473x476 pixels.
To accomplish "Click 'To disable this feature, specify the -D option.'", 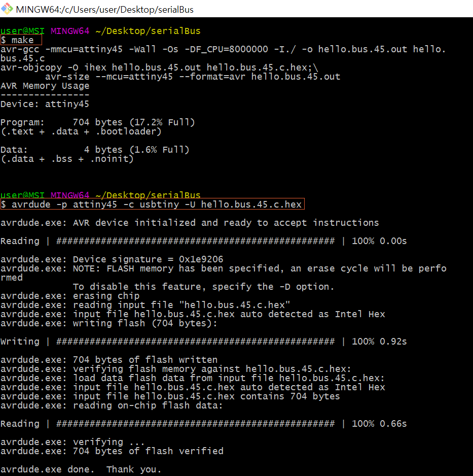I will click(203, 287).
